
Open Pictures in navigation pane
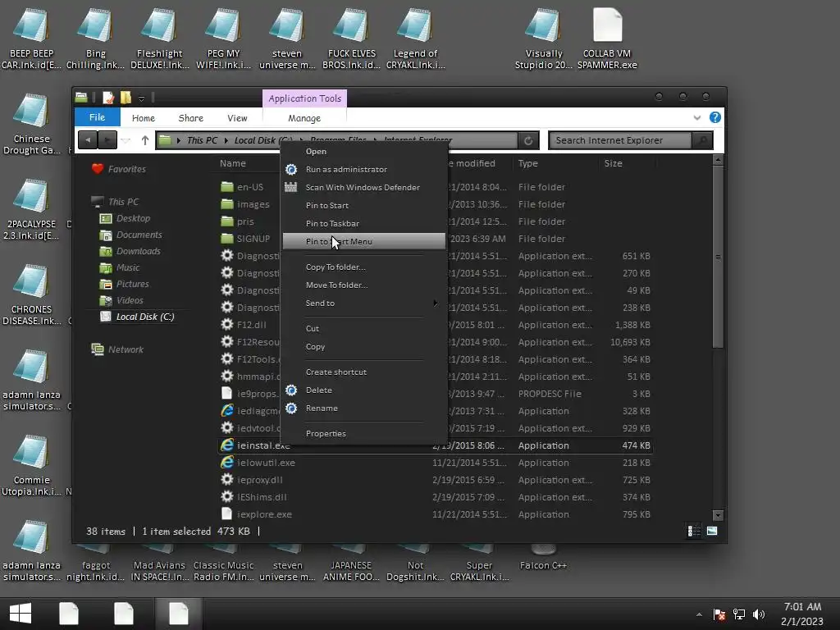click(x=132, y=285)
